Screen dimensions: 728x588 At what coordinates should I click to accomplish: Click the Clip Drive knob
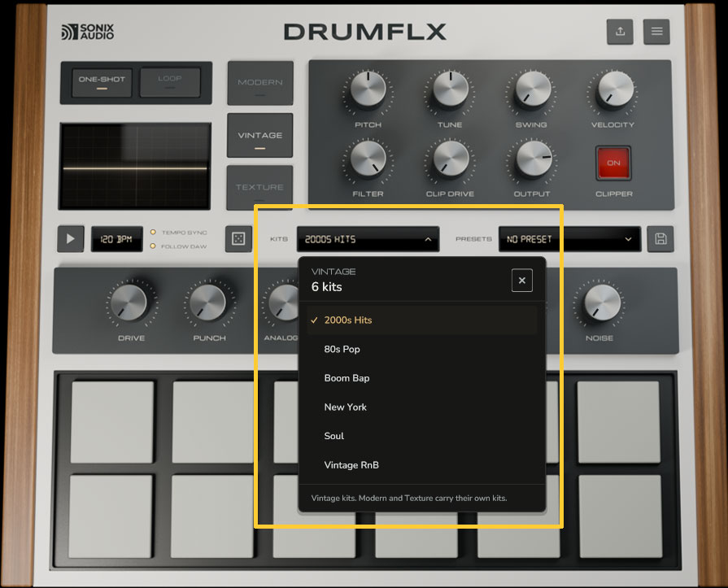[x=451, y=159]
